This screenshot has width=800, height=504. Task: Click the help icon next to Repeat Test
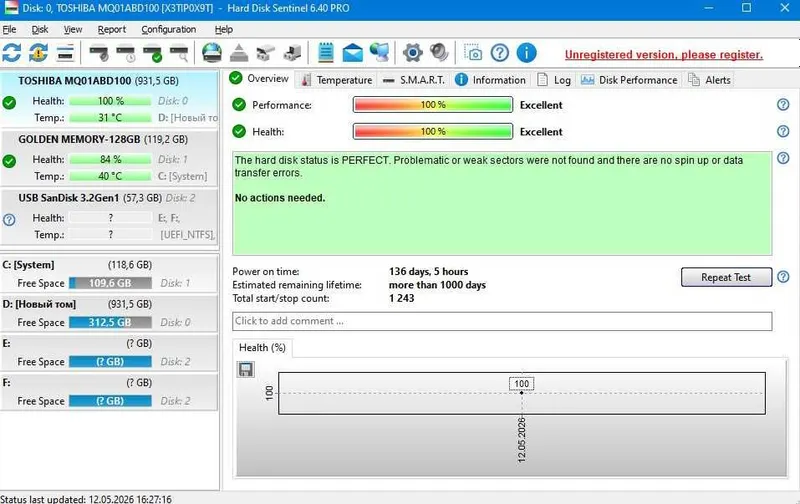tap(783, 277)
